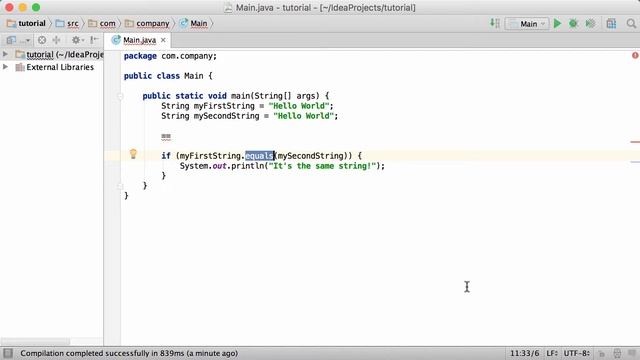
Task: Click the public class Main declaration
Action: [x=168, y=76]
